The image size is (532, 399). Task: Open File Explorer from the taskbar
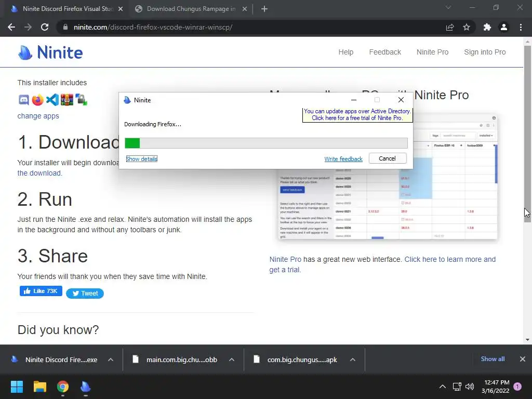click(x=39, y=387)
